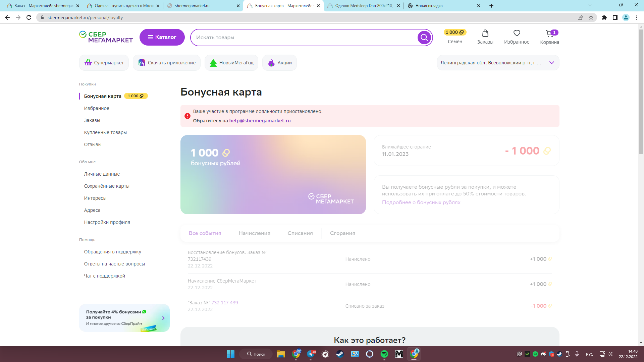Image resolution: width=644 pixels, height=362 pixels.
Task: Click the Супермаркет basket icon
Action: [x=88, y=63]
